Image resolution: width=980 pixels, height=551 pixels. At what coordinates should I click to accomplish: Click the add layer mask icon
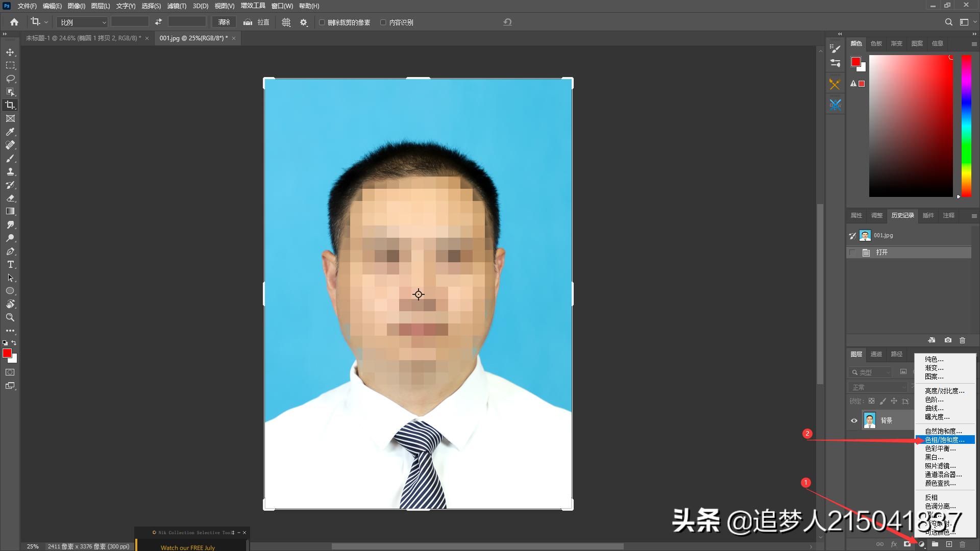(907, 544)
